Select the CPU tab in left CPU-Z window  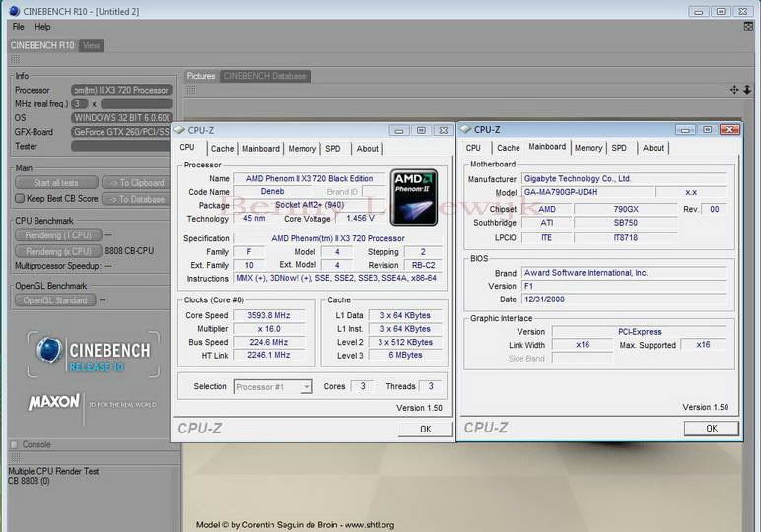(x=187, y=148)
